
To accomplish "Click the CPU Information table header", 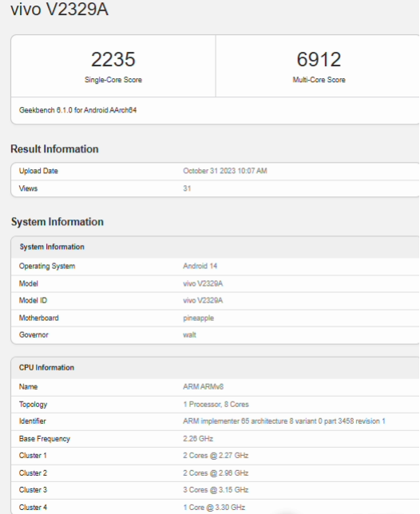I will click(46, 367).
